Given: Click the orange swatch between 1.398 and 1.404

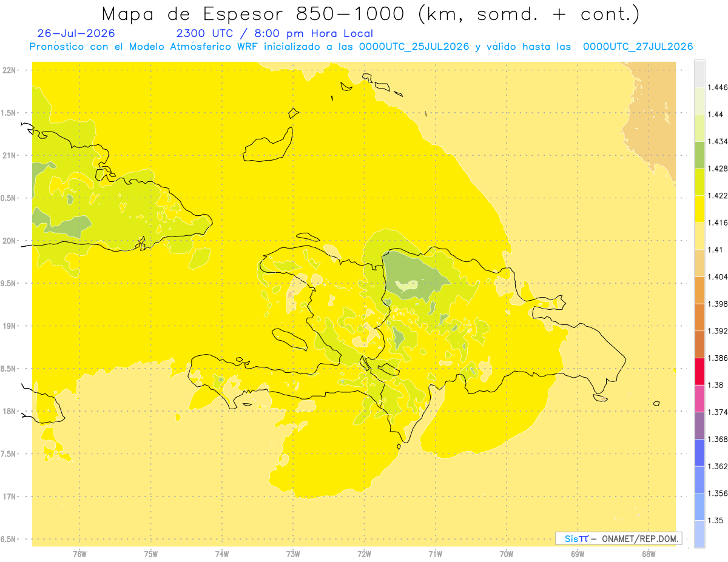Looking at the screenshot, I should 699,290.
